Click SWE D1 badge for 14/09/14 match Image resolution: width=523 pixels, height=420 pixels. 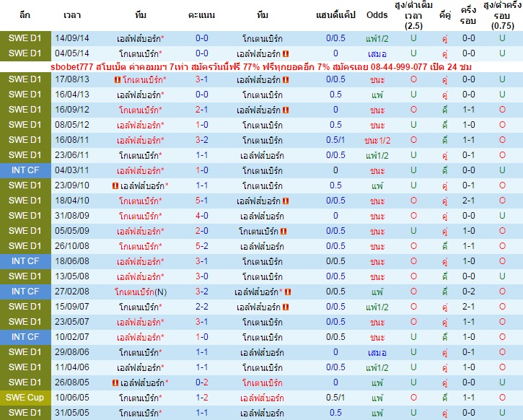[25, 38]
